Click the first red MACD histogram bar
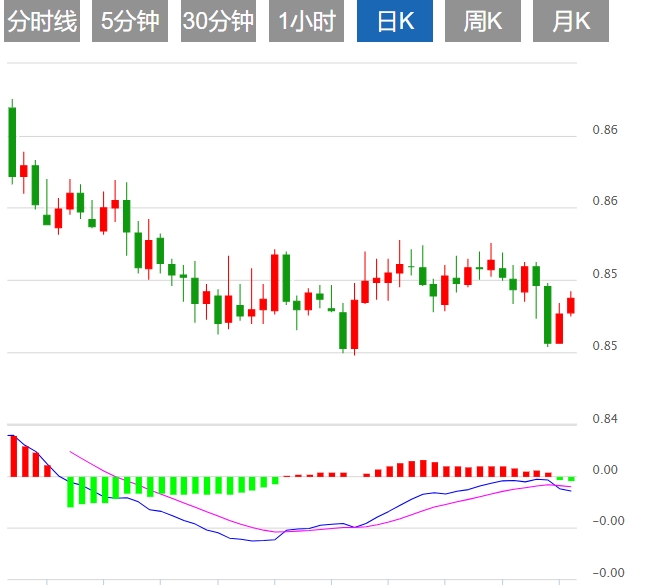 (13, 456)
